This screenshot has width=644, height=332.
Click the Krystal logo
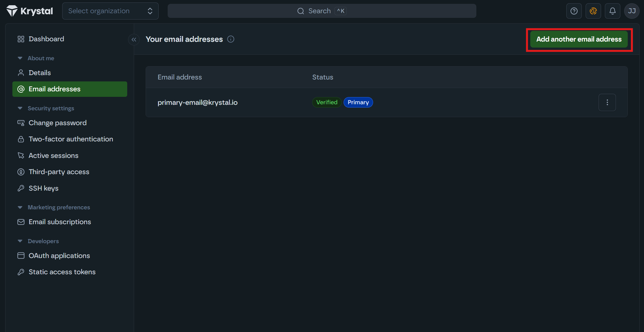(29, 11)
